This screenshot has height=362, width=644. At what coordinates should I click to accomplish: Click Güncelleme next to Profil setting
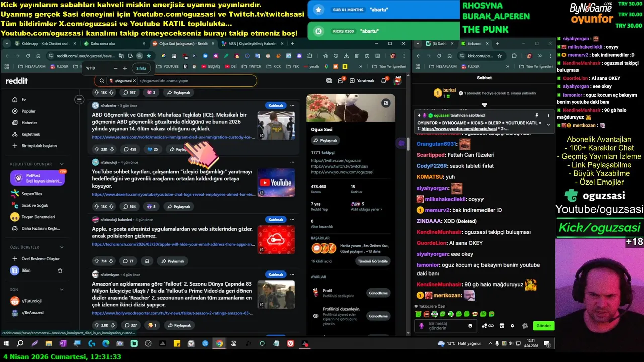[378, 293]
